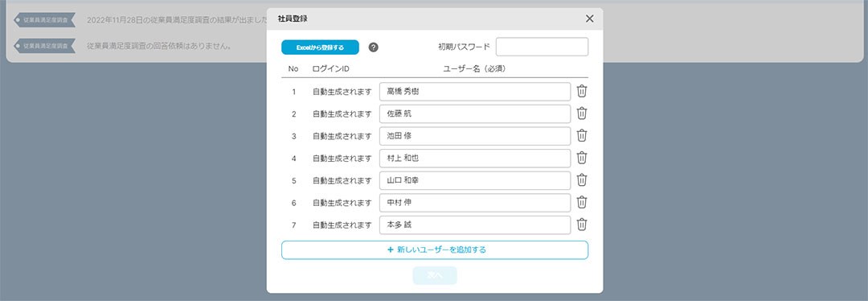Click the Excelから登録する button
The height and width of the screenshot is (301, 868).
[x=320, y=47]
